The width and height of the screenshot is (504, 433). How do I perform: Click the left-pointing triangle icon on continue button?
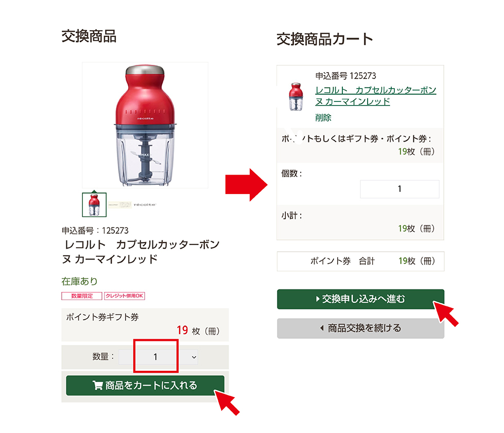click(322, 328)
